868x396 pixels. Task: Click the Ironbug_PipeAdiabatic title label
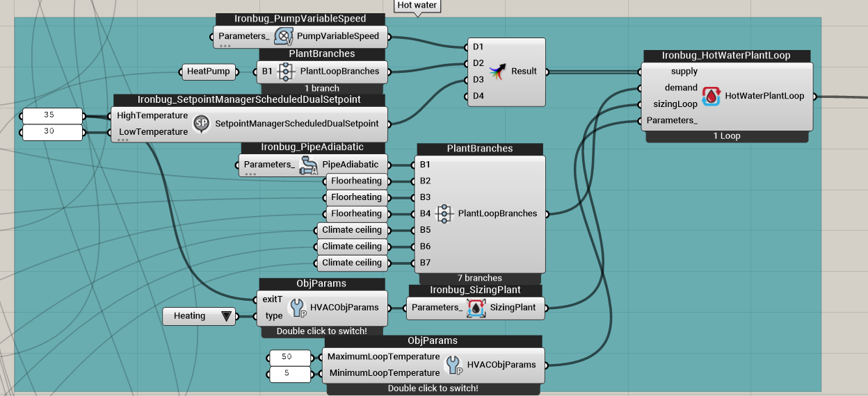312,147
